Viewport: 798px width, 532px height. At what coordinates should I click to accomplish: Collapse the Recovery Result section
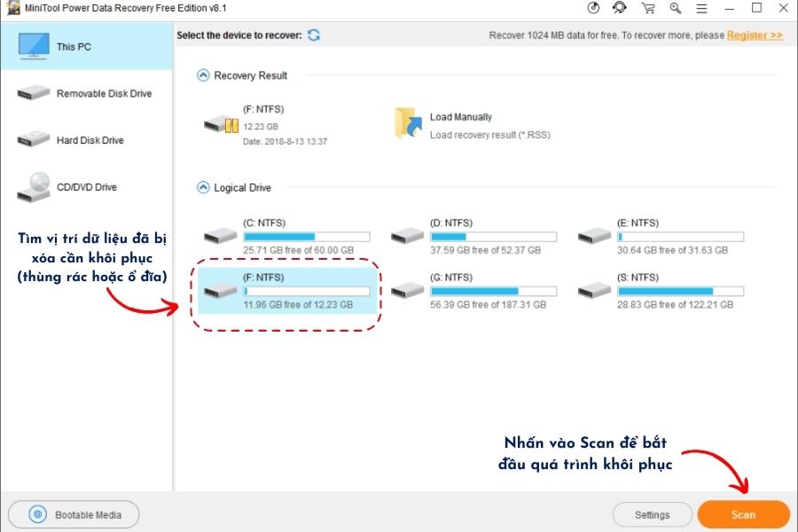coord(203,75)
